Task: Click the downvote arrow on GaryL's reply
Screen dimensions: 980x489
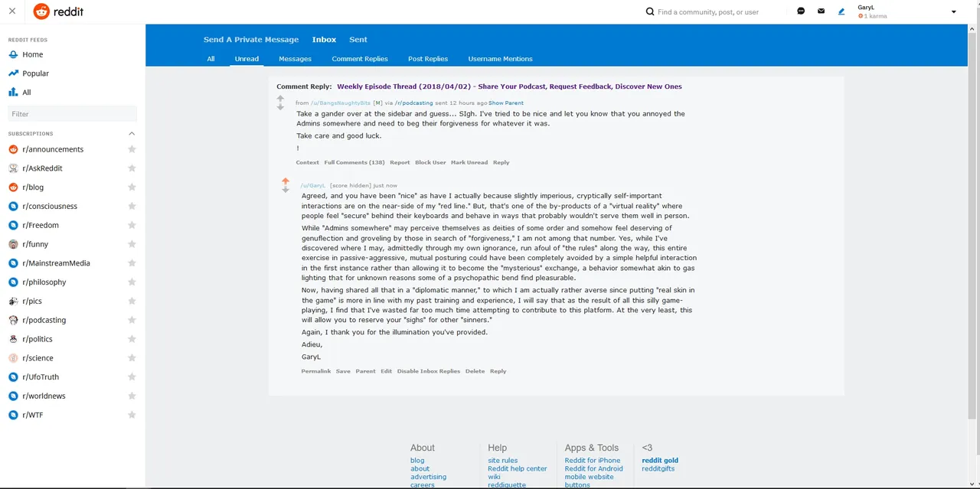Action: tap(286, 190)
